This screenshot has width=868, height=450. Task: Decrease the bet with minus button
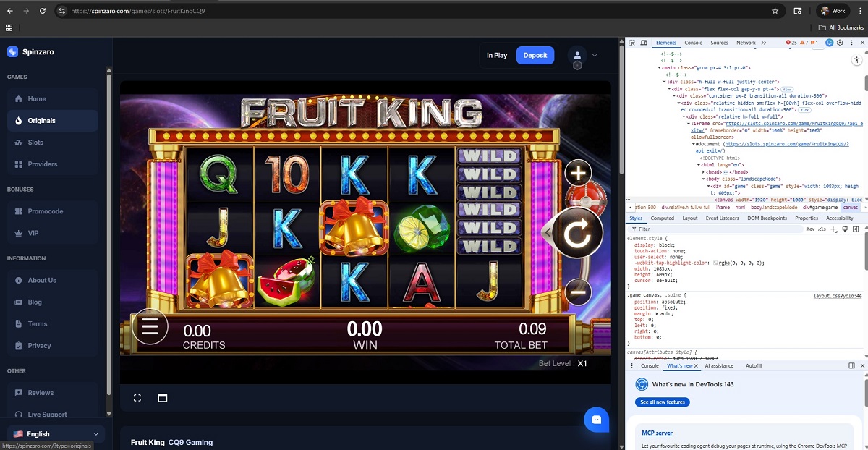tap(578, 292)
